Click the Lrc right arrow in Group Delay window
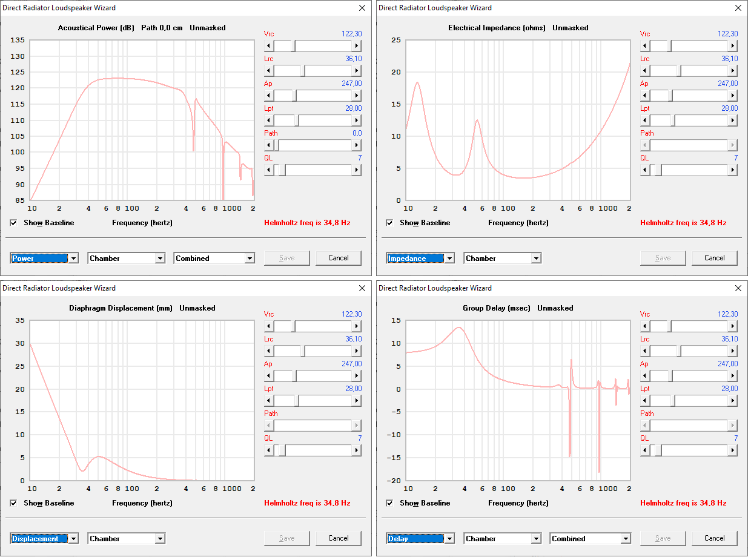751x560 pixels. point(733,351)
